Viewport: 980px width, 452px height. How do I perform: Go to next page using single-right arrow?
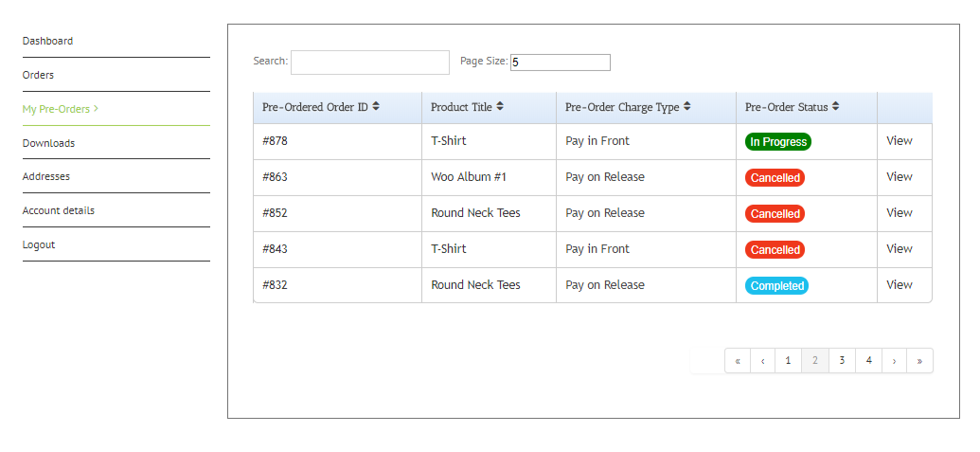click(894, 361)
